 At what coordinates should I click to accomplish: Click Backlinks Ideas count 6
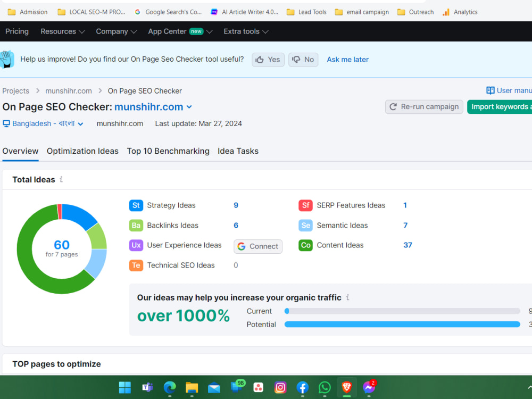236,225
